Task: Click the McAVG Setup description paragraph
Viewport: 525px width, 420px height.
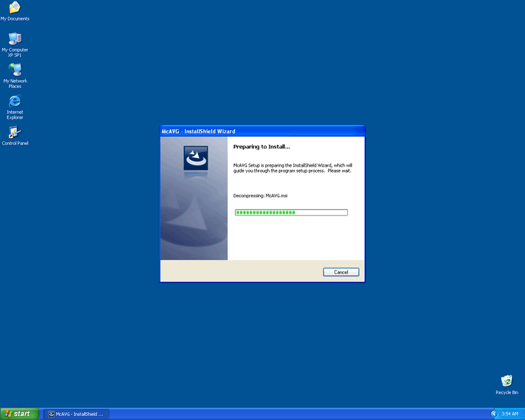Action: (292, 167)
